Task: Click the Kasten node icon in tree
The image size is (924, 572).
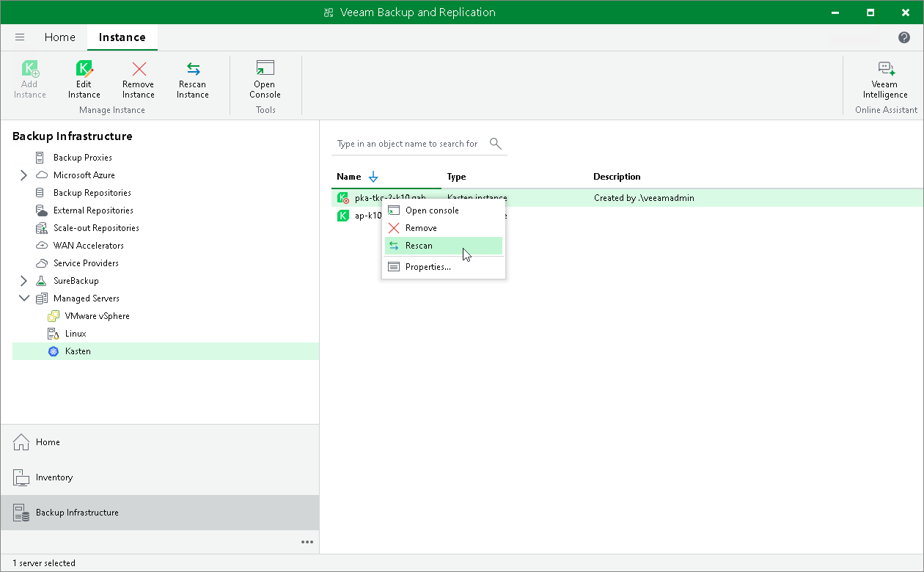Action: [54, 351]
